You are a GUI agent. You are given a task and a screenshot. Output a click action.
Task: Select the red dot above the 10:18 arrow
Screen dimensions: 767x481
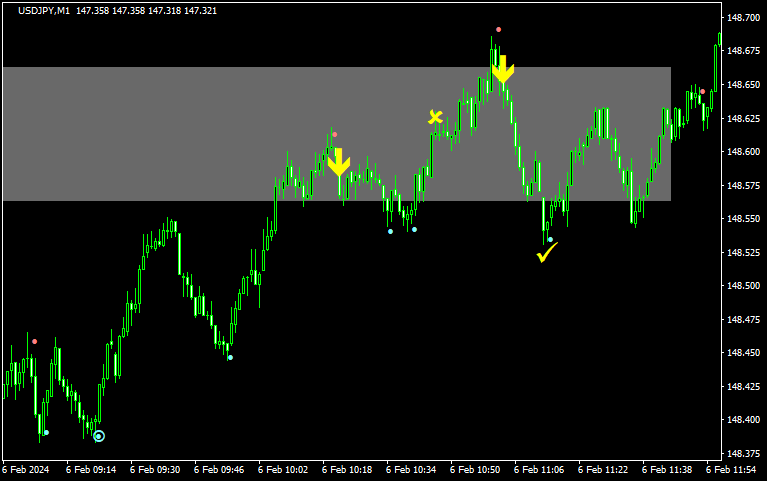pos(334,134)
